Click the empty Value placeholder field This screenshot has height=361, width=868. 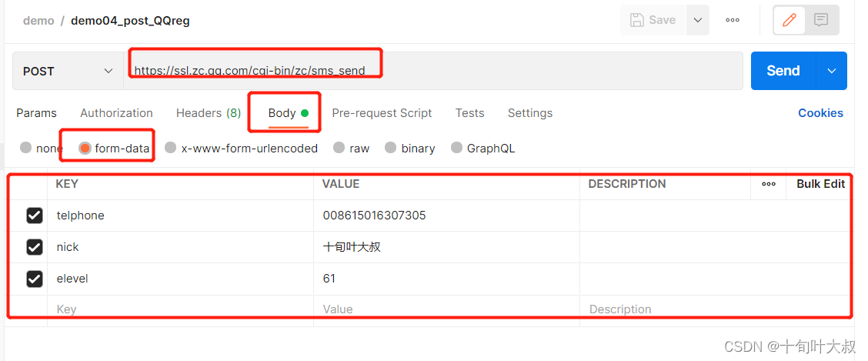click(x=447, y=309)
